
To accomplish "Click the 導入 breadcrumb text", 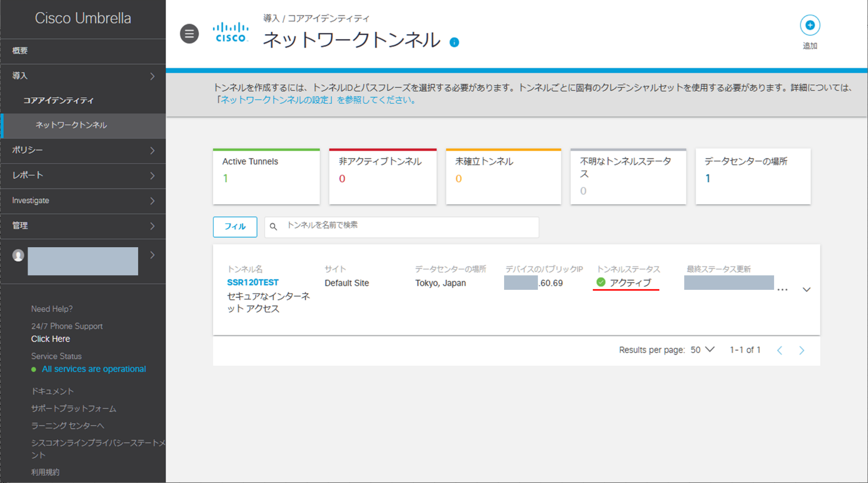I will pos(271,18).
